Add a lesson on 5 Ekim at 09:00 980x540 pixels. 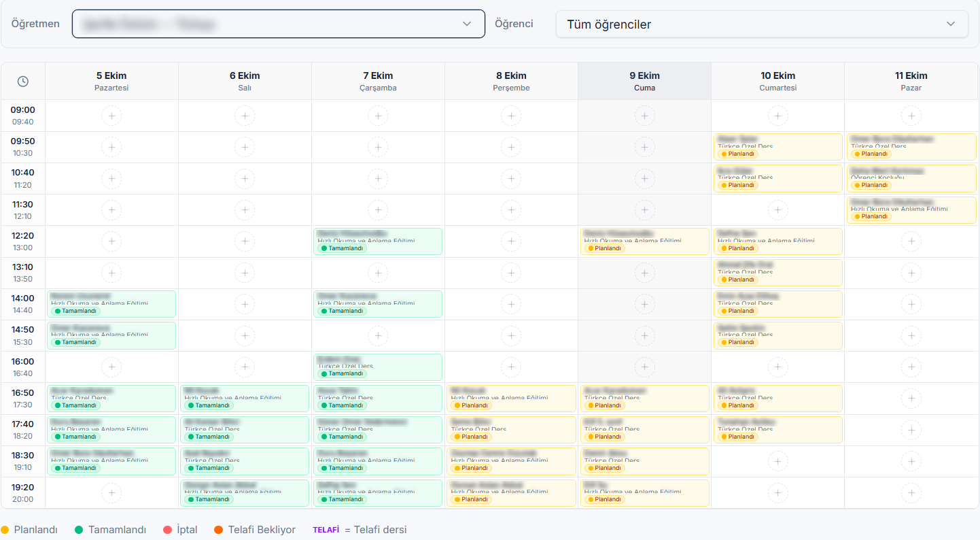coord(111,116)
